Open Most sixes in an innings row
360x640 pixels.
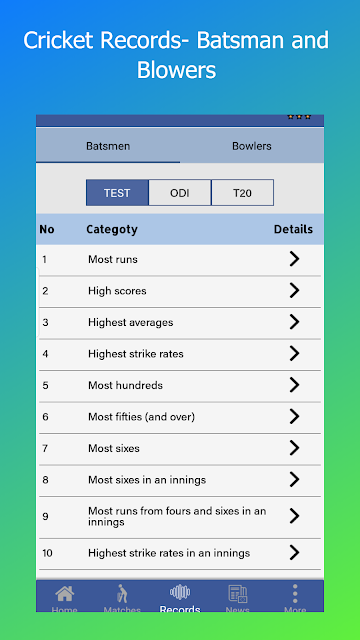click(x=180, y=480)
